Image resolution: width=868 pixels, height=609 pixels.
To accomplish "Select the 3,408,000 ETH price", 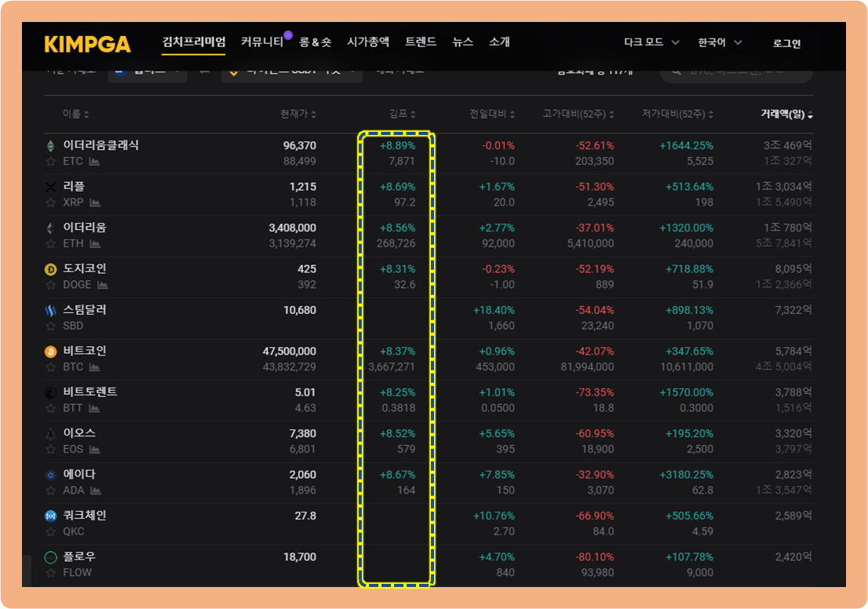I will (293, 228).
